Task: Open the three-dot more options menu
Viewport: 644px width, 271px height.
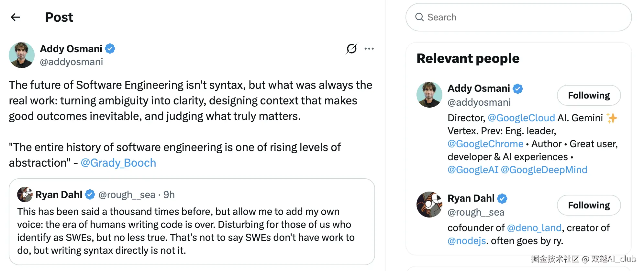Action: pos(369,49)
